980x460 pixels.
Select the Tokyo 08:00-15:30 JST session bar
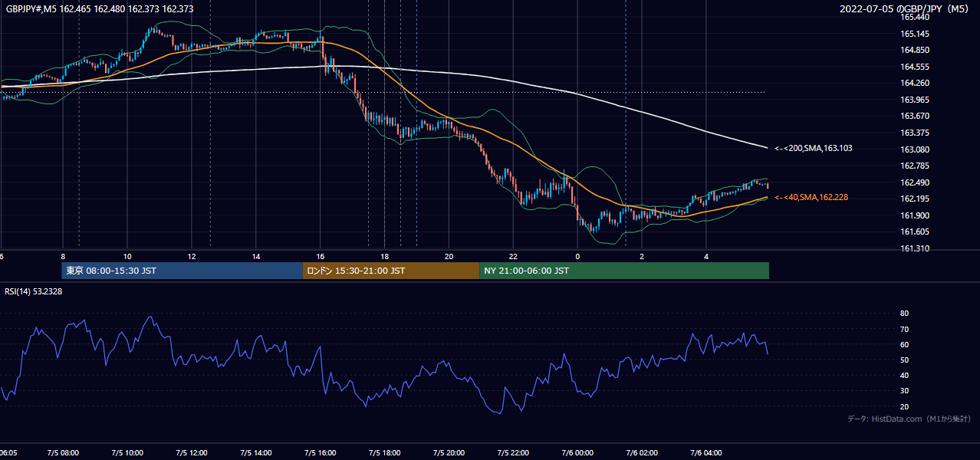point(183,271)
